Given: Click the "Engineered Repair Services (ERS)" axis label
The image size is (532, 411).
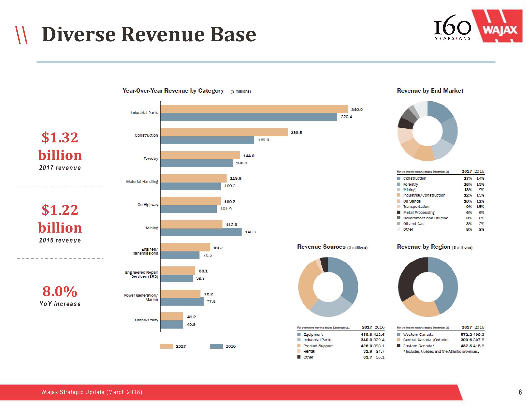Looking at the screenshot, I should (141, 274).
